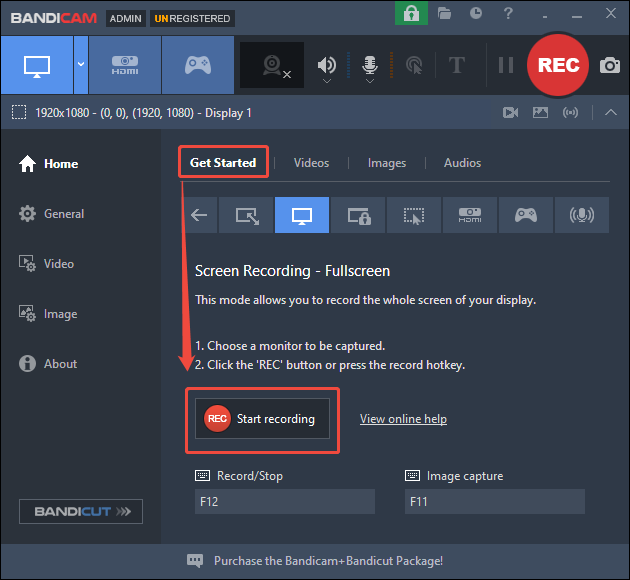Click the keyboard icon beside Image capture
The image size is (630, 580).
click(412, 476)
